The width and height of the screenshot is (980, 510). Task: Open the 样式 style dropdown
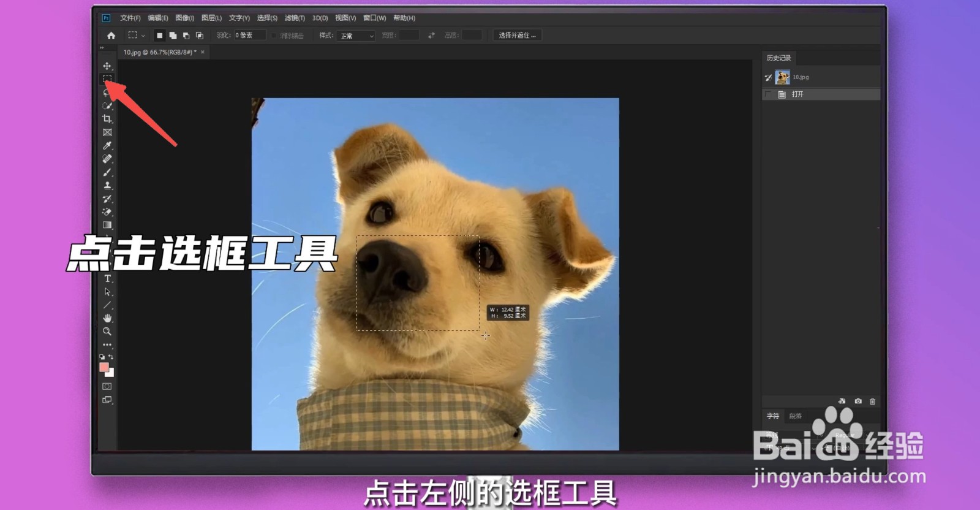pos(356,36)
